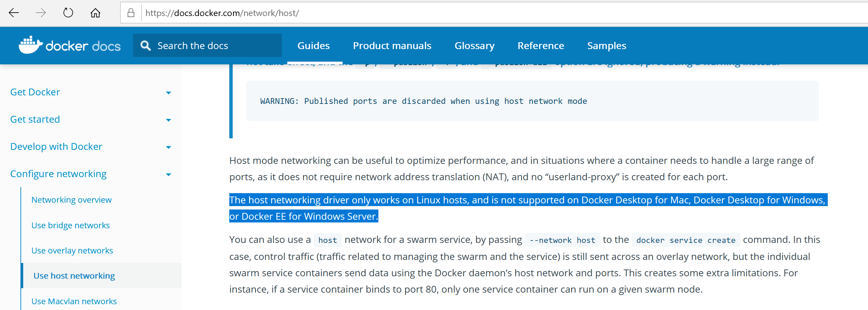Open the Reference tab
Screen dimensions: 868x310
541,46
